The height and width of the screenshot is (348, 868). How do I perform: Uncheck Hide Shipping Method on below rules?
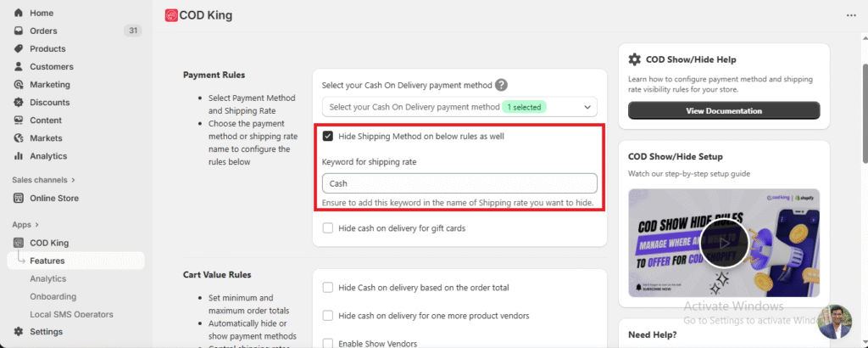pos(328,136)
